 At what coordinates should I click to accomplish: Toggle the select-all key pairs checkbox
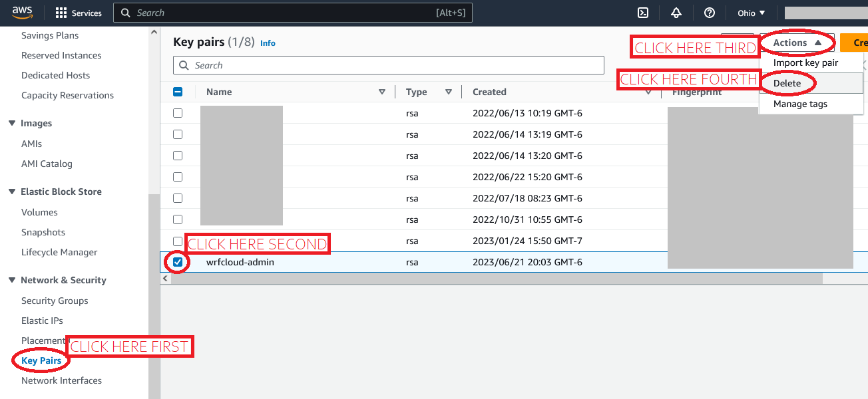178,92
